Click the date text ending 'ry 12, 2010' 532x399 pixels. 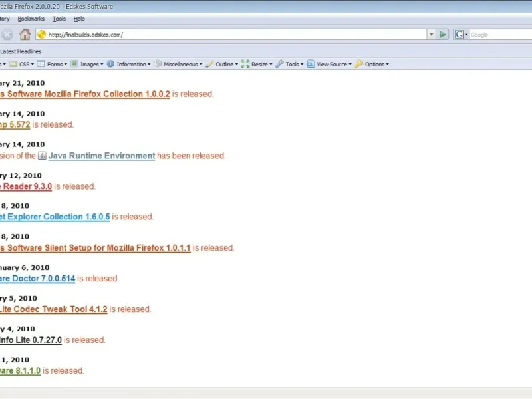pyautogui.click(x=21, y=176)
